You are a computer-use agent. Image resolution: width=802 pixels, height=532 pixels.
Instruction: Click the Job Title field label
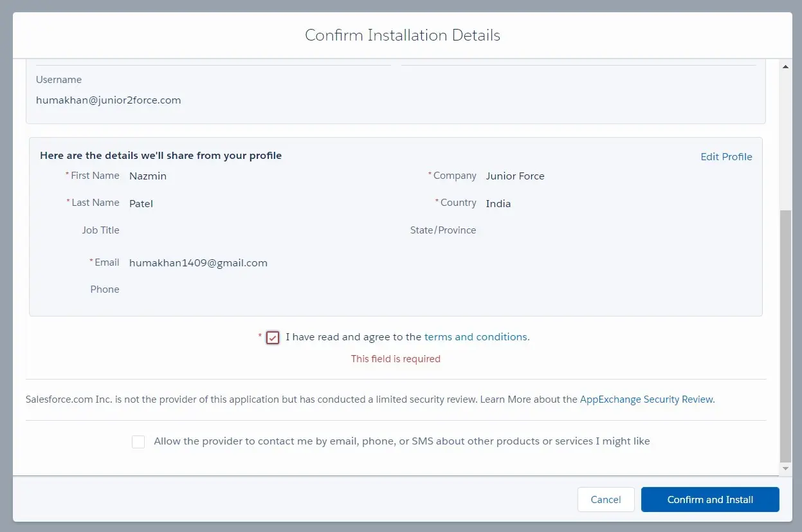(x=100, y=230)
